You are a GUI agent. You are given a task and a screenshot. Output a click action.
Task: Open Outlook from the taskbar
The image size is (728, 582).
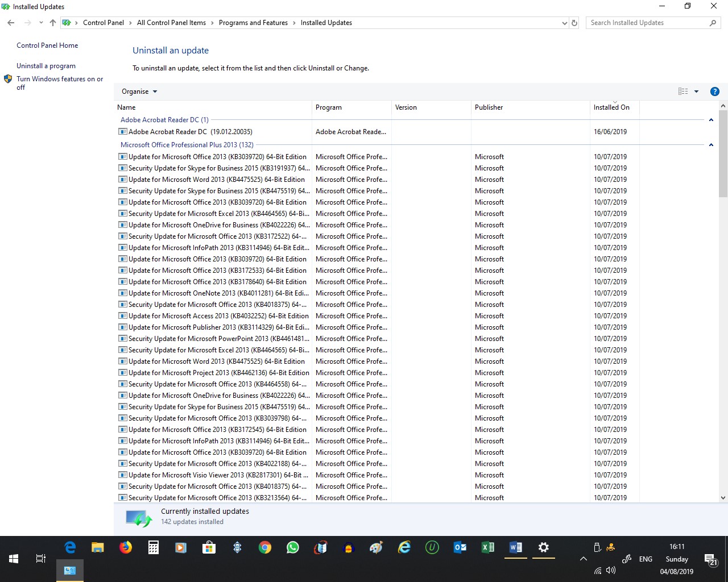coord(460,547)
